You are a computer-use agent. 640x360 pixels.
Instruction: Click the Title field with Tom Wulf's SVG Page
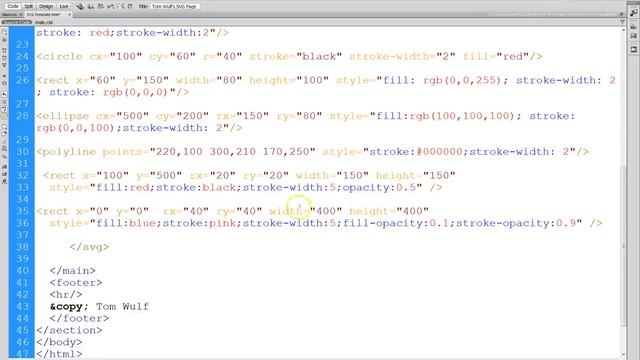click(x=175, y=7)
